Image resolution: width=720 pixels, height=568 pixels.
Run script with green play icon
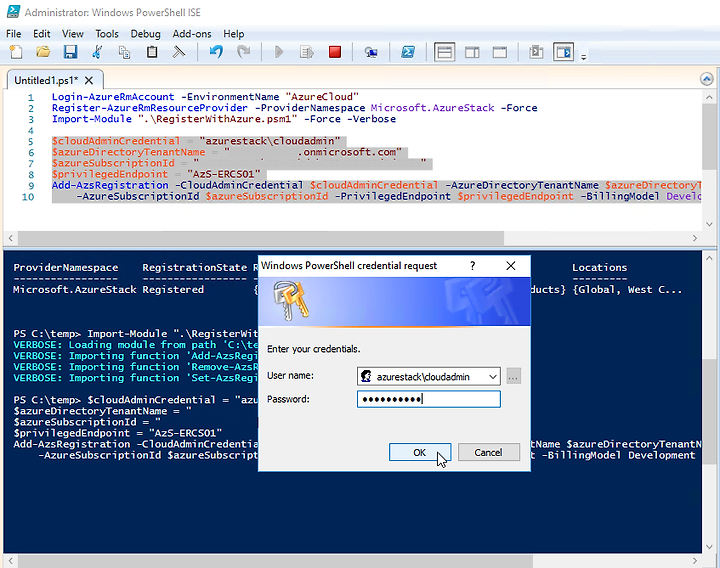click(279, 52)
